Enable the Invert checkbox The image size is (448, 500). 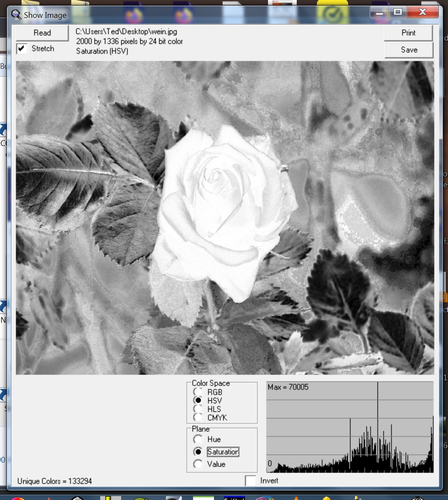tap(251, 480)
